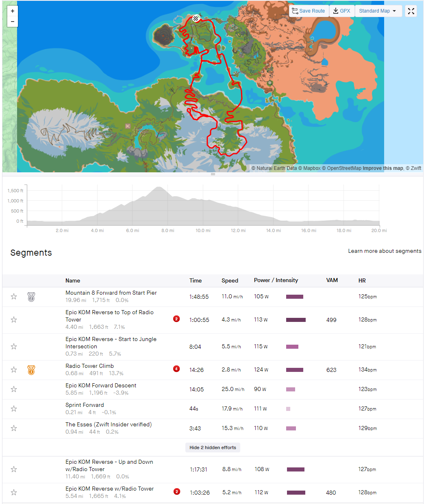Open Epic KOM Reverse to Top of Radio Tower
This screenshot has height=504, width=426.
click(x=109, y=316)
